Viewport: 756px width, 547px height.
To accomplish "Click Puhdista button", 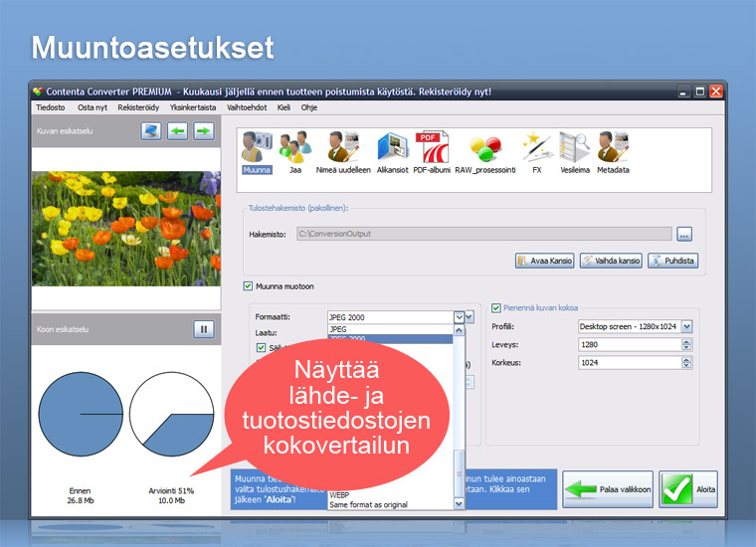I will coord(672,261).
